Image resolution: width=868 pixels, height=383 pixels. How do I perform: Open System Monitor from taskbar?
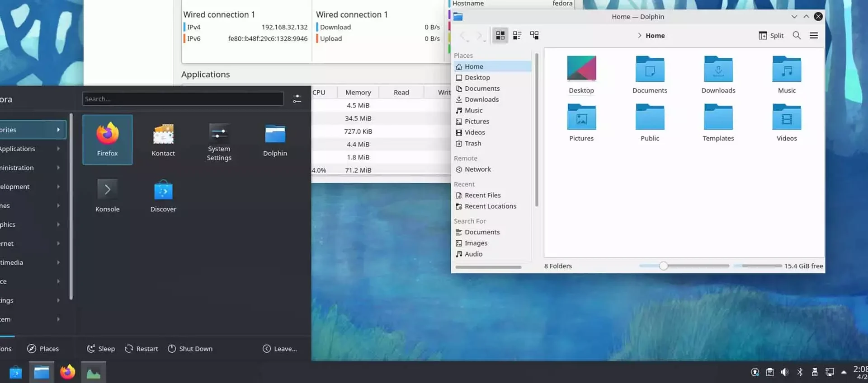tap(94, 372)
